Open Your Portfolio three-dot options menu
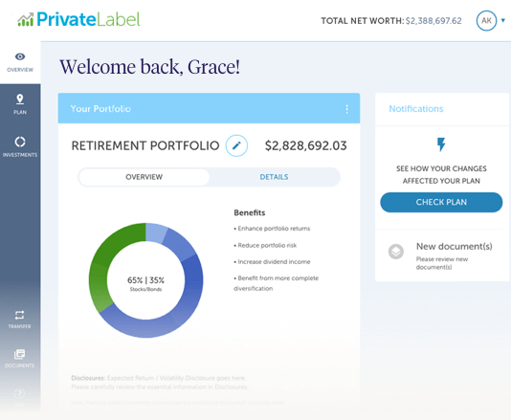Image resolution: width=511 pixels, height=420 pixels. [346, 109]
